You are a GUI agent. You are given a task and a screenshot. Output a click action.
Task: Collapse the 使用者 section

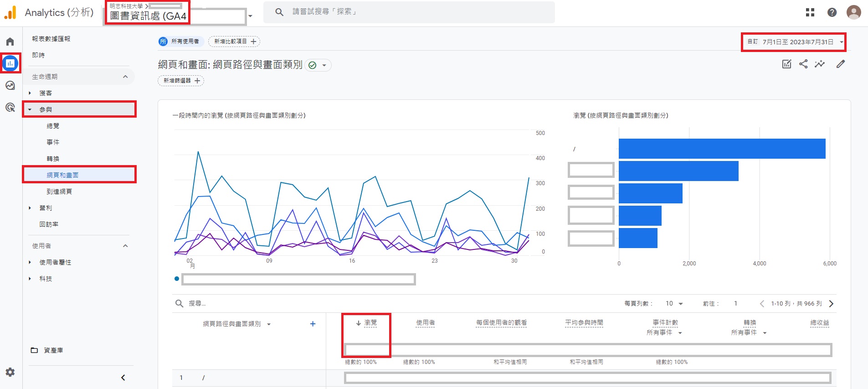(125, 246)
